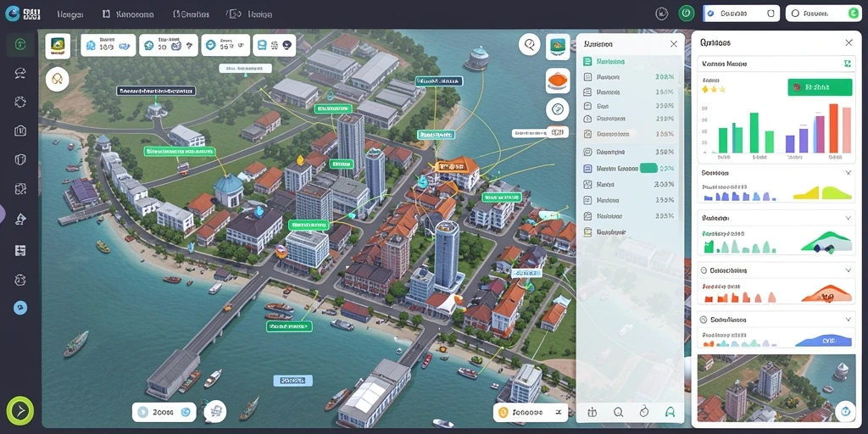868x434 pixels.
Task: Click the green round icon in top bar
Action: point(687,14)
